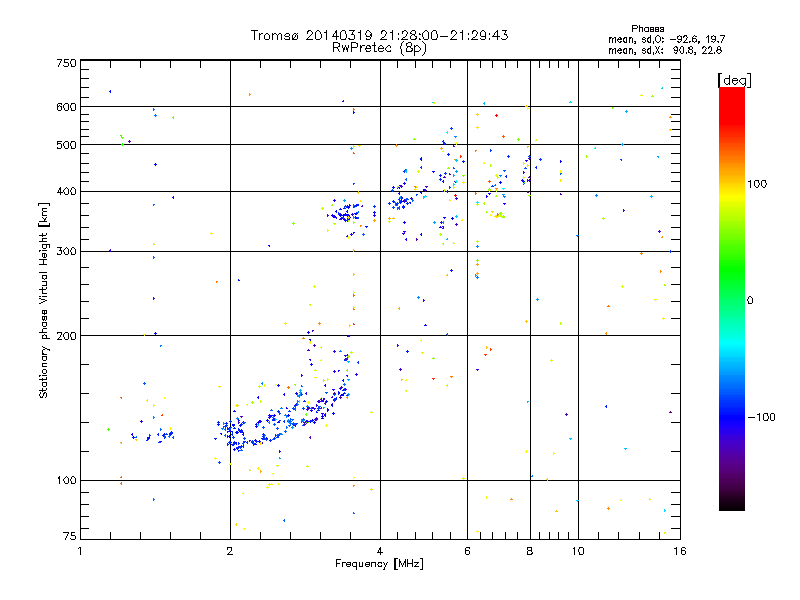The width and height of the screenshot is (800, 600).
Task: Click the x-axis '4' tick label
Action: [x=380, y=551]
